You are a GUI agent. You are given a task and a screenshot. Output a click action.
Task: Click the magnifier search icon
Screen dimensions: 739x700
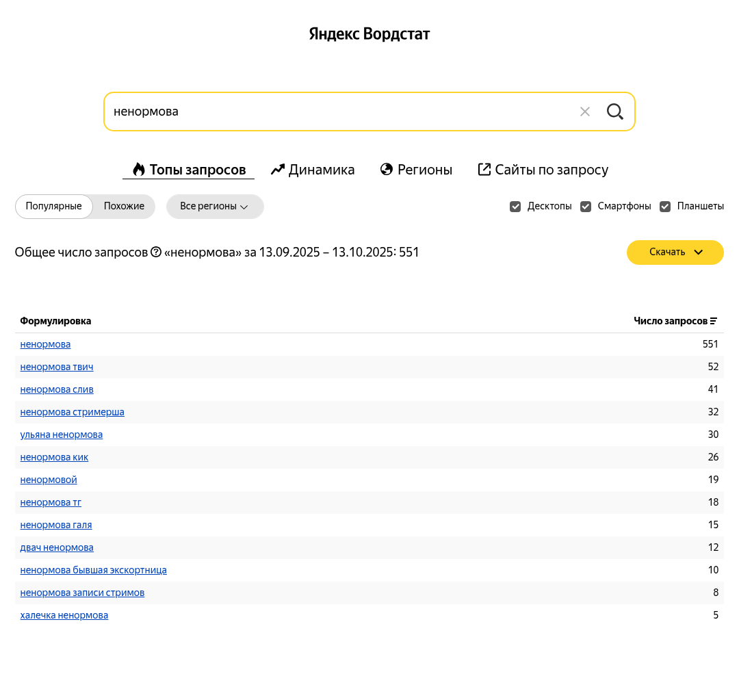tap(614, 112)
